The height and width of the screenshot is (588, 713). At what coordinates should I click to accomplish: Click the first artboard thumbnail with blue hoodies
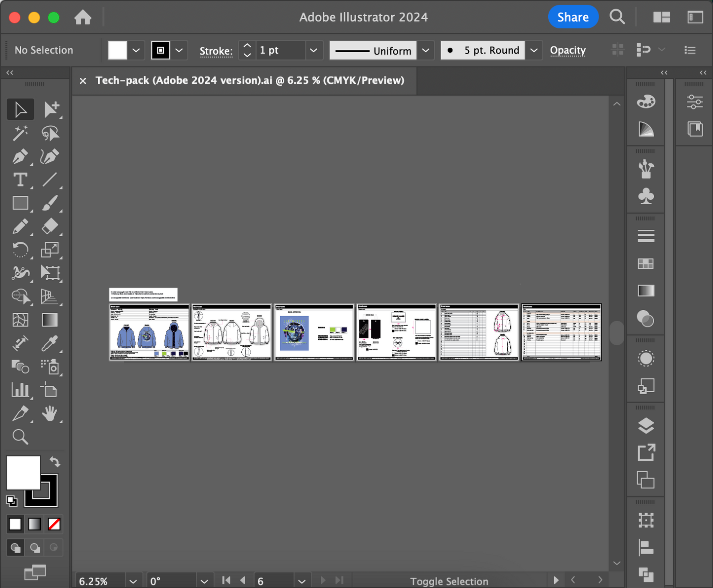pyautogui.click(x=149, y=332)
